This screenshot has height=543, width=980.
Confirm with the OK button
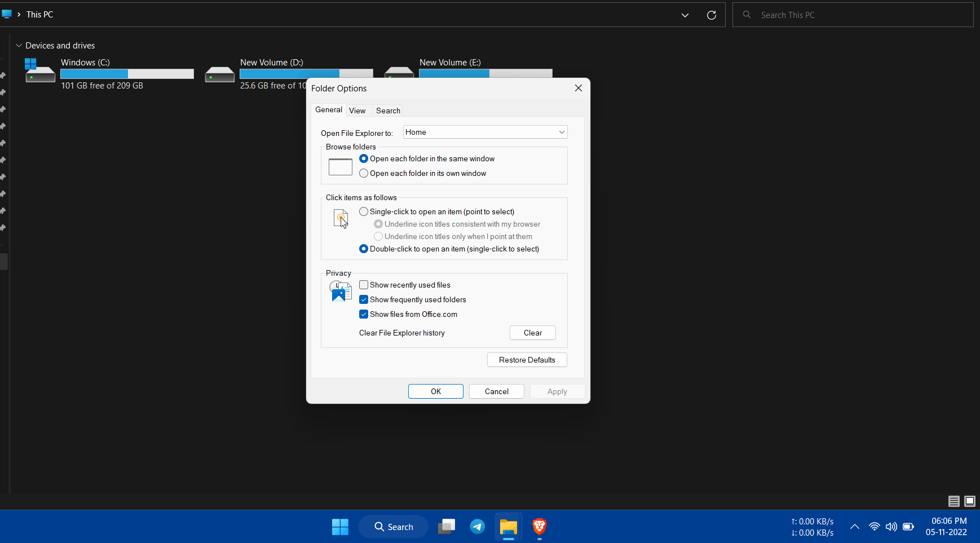pos(436,391)
